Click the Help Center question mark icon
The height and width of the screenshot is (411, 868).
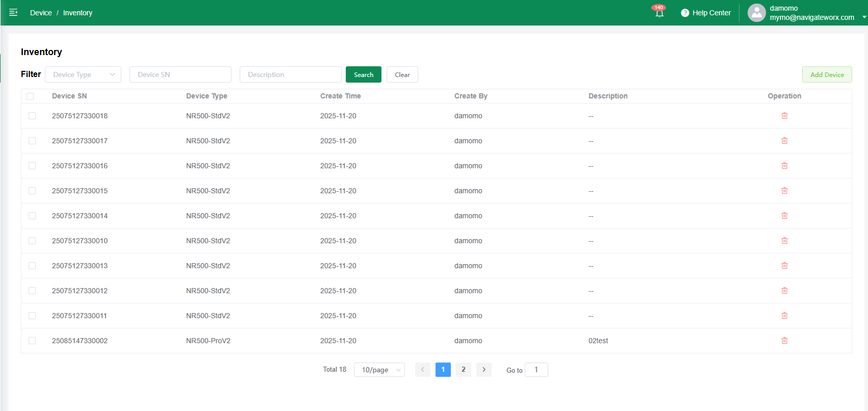click(x=685, y=13)
